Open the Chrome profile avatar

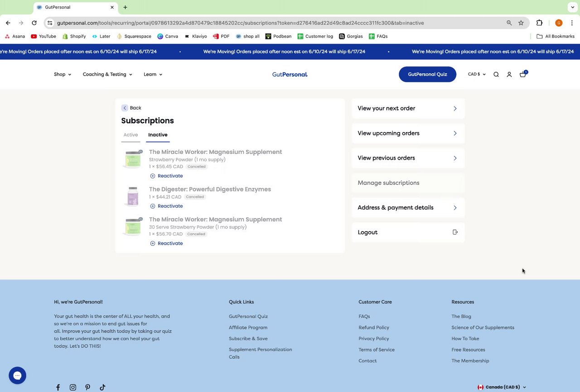(559, 23)
